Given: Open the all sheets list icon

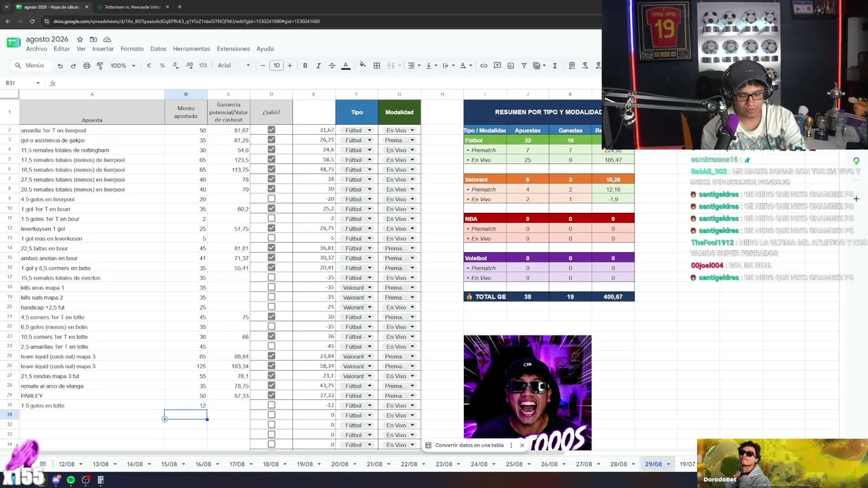Looking at the screenshot, I should tap(42, 464).
